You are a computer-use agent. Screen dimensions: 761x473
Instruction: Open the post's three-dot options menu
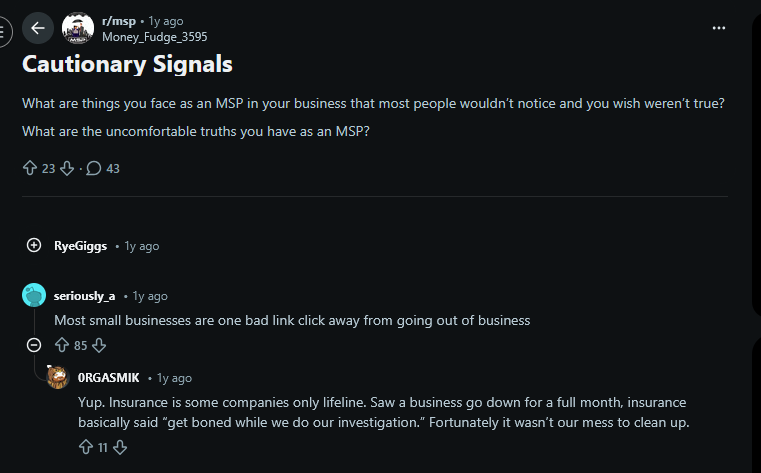pyautogui.click(x=718, y=28)
